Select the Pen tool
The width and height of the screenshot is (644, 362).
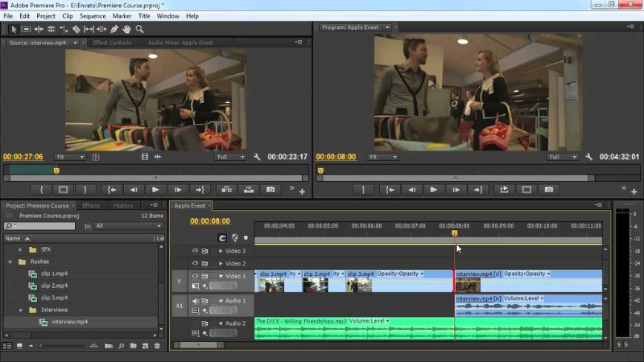pyautogui.click(x=114, y=29)
